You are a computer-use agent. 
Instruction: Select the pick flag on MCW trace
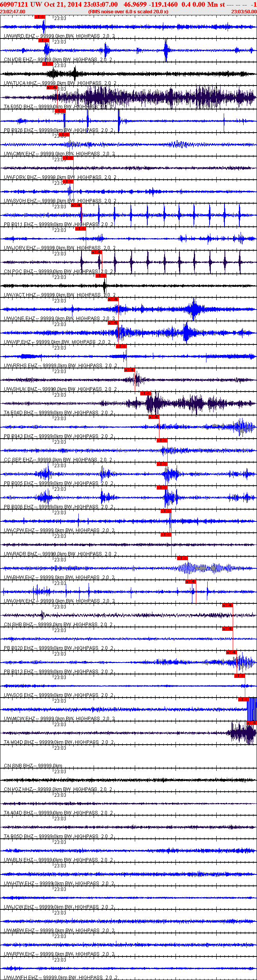click(243, 699)
